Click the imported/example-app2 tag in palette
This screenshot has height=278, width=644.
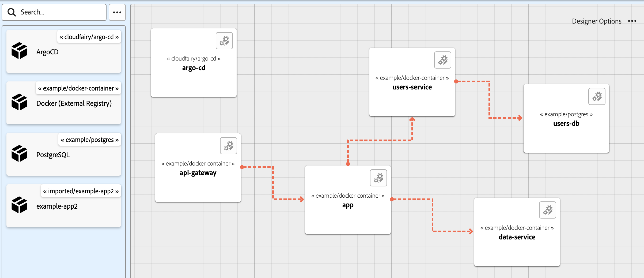81,191
